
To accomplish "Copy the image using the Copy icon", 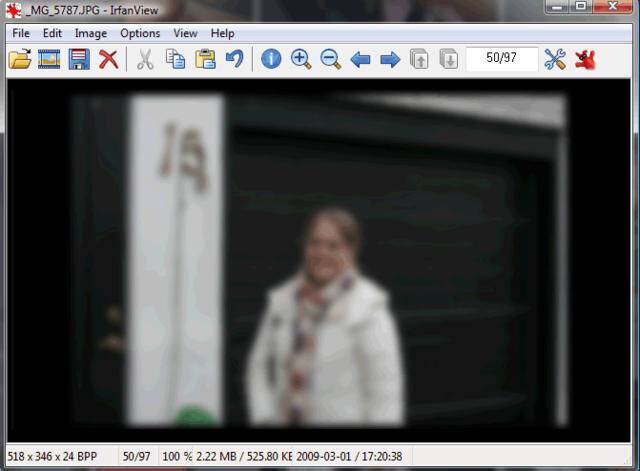I will [175, 59].
